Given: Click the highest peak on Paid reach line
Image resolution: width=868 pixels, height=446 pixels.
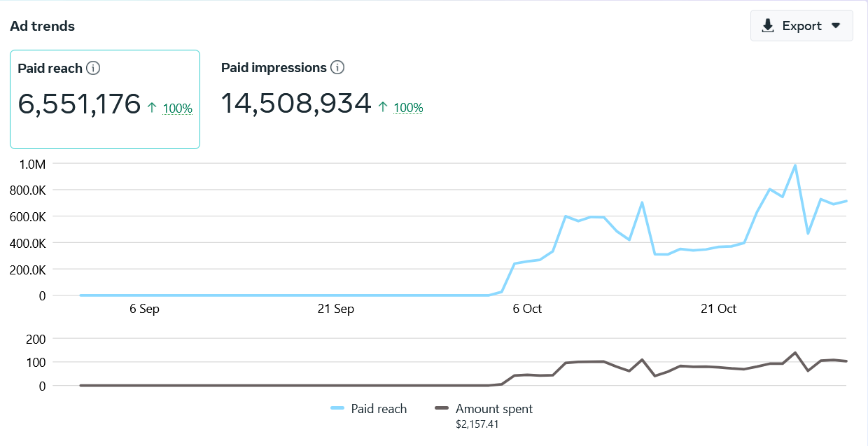Looking at the screenshot, I should point(795,165).
